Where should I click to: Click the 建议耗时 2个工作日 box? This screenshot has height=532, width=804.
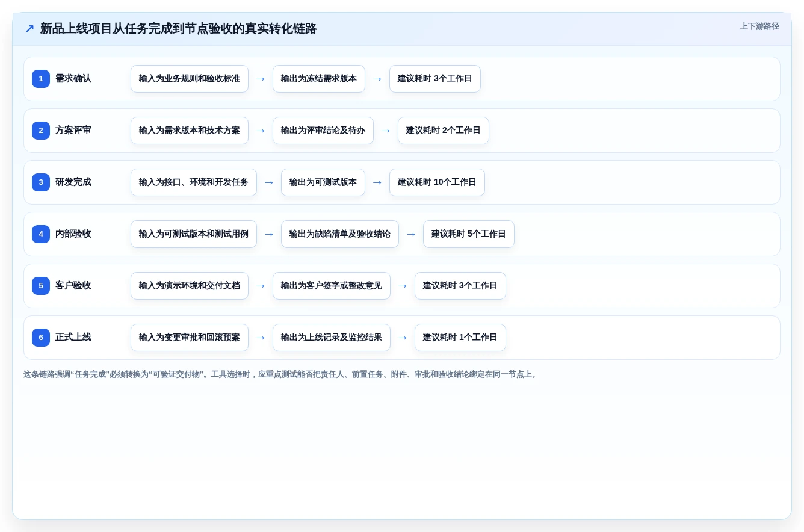coord(444,131)
